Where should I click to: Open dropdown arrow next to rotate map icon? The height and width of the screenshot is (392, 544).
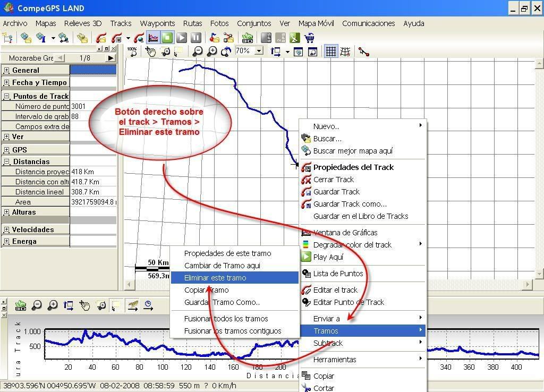click(287, 52)
